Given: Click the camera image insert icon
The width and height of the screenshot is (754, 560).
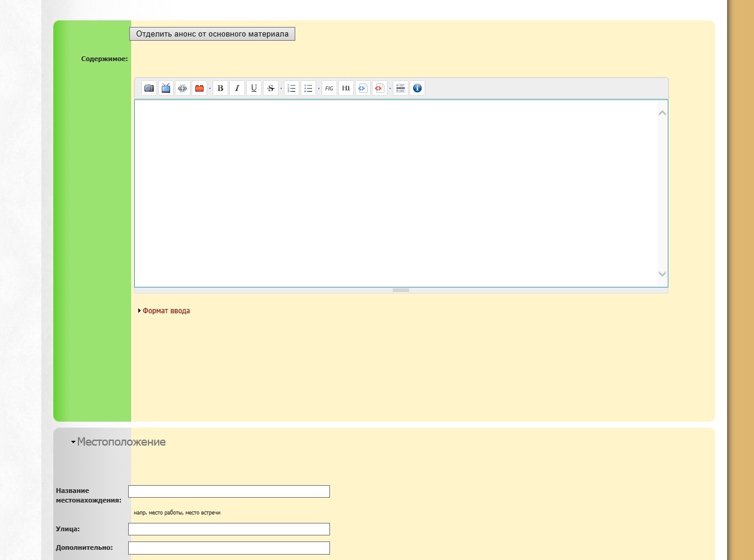Looking at the screenshot, I should (x=149, y=88).
